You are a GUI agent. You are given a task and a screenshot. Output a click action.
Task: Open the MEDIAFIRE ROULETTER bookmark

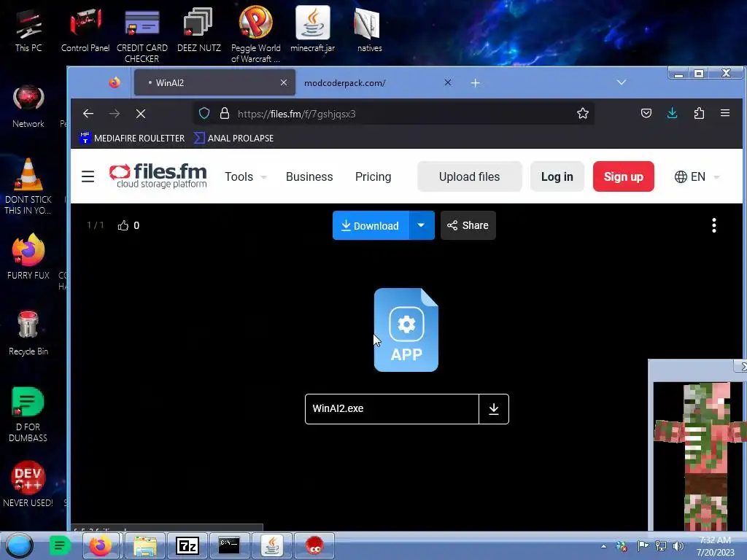pos(132,138)
